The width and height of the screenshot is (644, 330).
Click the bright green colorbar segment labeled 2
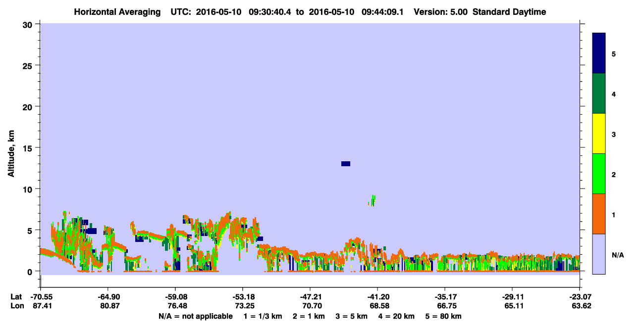pyautogui.click(x=599, y=174)
